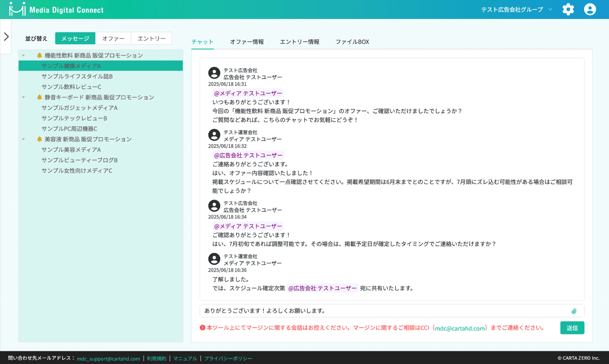The width and height of the screenshot is (609, 364).
Task: Click avatar of first chat message
Action: (214, 73)
